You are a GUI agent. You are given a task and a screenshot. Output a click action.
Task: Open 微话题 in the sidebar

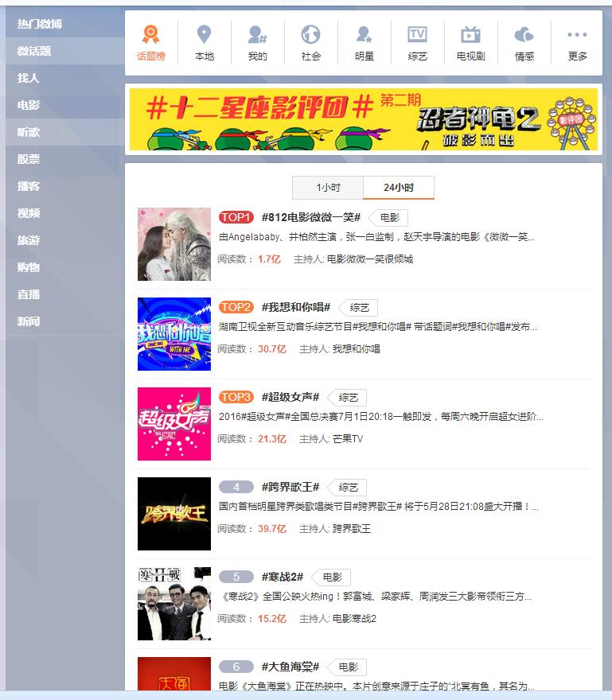[x=34, y=51]
